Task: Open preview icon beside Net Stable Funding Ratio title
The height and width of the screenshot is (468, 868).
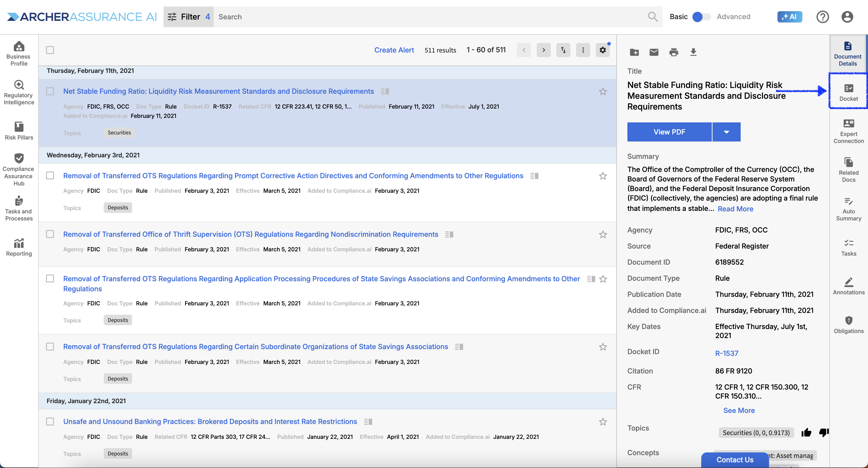Action: (385, 91)
